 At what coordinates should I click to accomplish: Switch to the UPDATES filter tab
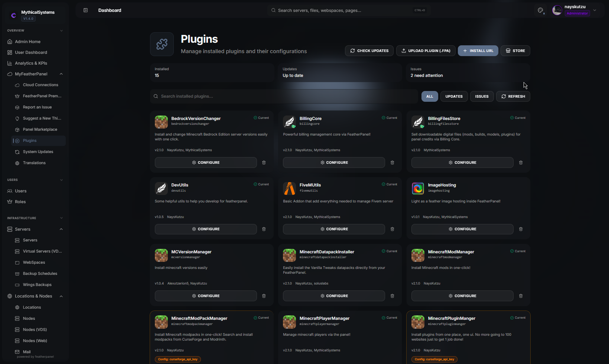click(x=454, y=96)
